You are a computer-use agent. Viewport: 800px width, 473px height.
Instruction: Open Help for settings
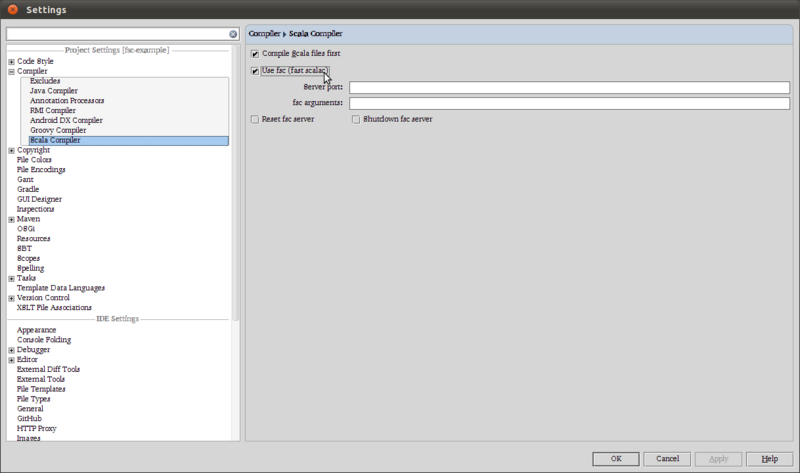click(x=769, y=459)
